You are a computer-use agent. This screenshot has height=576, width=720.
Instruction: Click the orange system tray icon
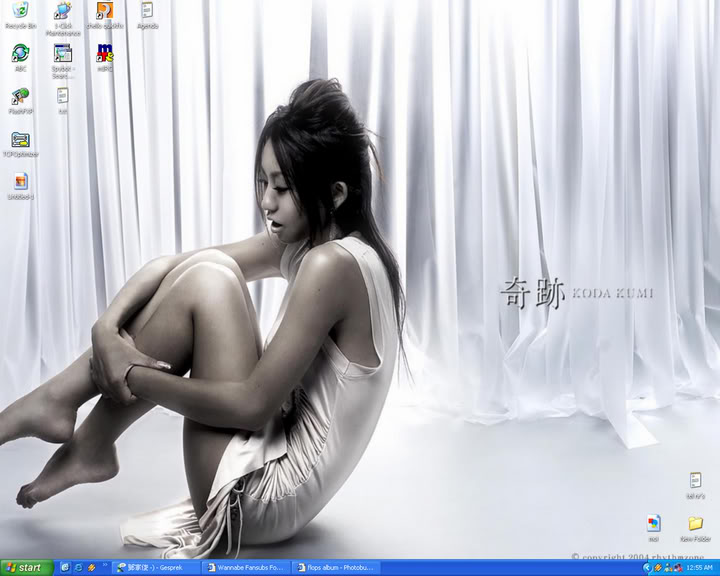[x=658, y=568]
